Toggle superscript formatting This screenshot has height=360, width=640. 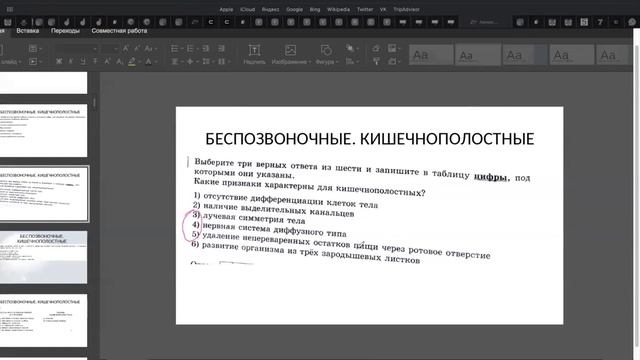[107, 61]
